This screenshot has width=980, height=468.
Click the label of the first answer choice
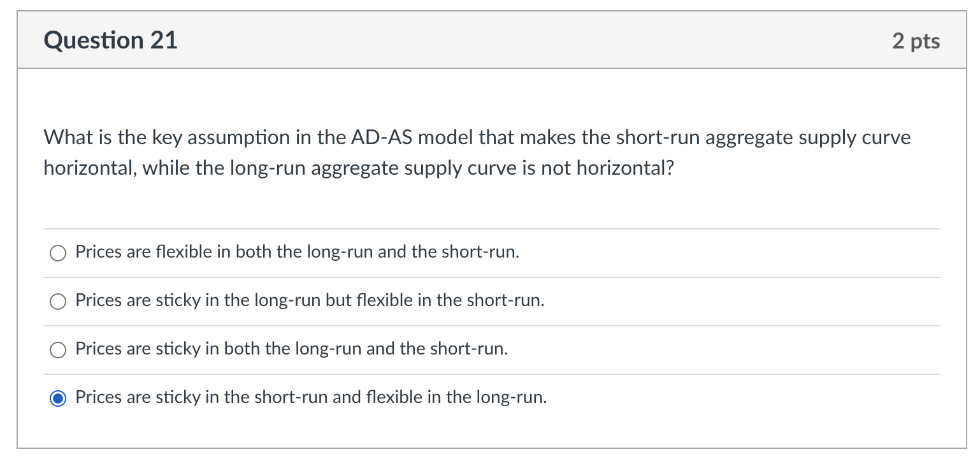pyautogui.click(x=296, y=251)
